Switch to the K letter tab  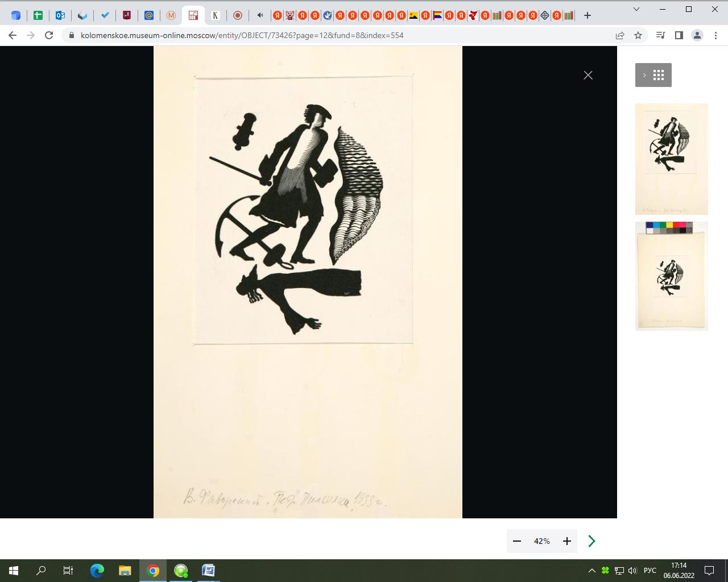(216, 15)
